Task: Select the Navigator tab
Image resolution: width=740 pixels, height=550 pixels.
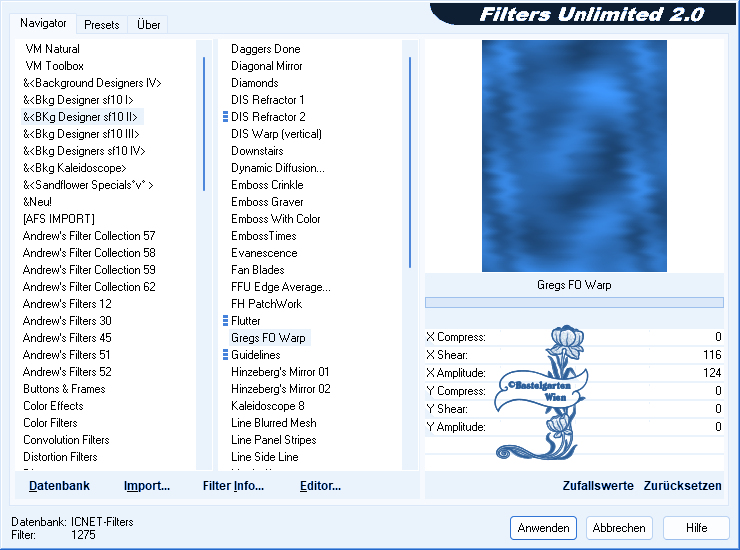Action: coord(44,24)
